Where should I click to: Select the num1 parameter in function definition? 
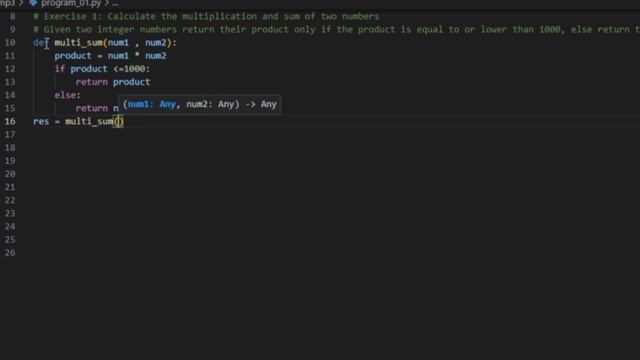pyautogui.click(x=118, y=42)
